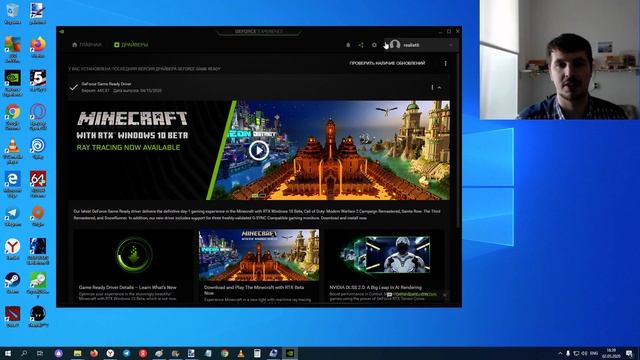
Task: Click GeForce Experience icon in taskbar
Action: click(289, 353)
